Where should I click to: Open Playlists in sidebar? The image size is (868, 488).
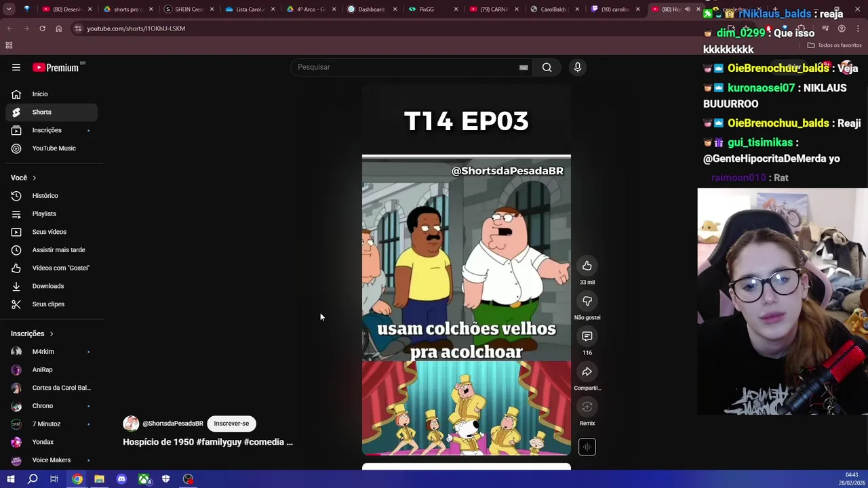click(x=52, y=213)
